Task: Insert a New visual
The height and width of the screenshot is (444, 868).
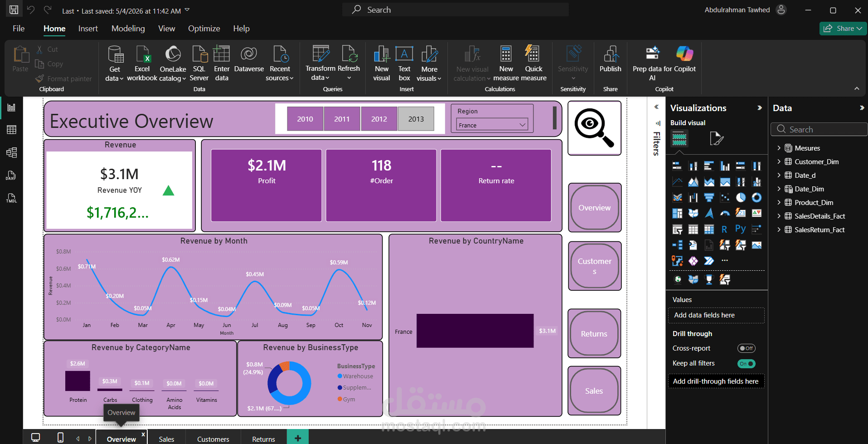Action: 382,63
